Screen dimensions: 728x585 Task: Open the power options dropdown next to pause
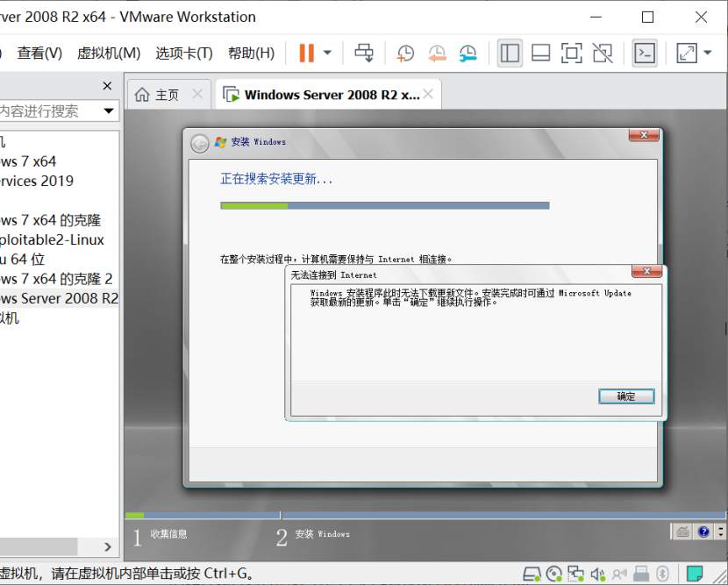(x=327, y=53)
